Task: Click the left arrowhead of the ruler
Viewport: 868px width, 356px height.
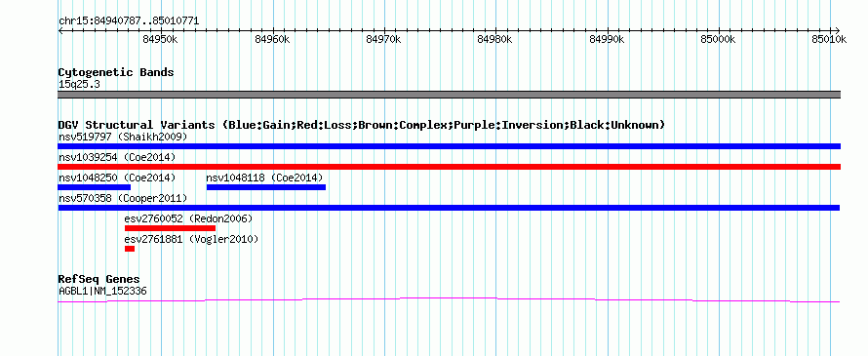Action: coord(60,30)
